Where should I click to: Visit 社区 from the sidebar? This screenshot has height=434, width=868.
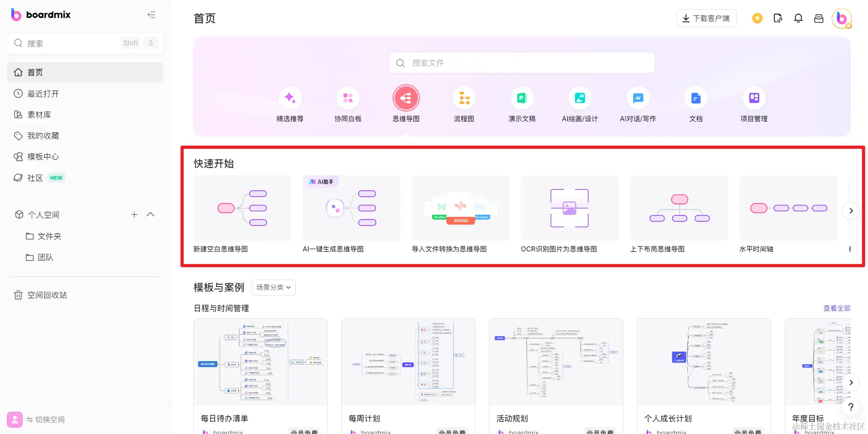(35, 178)
